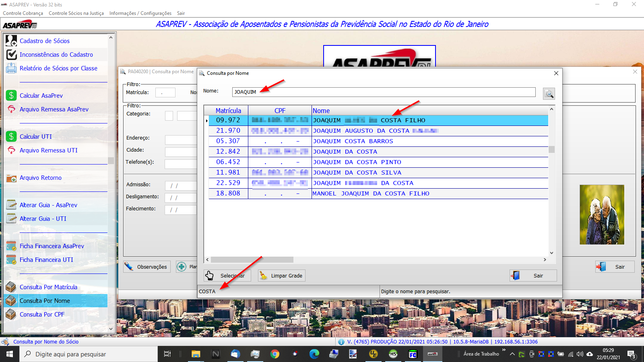Open Task View on the taskbar
The width and height of the screenshot is (644, 362).
167,354
